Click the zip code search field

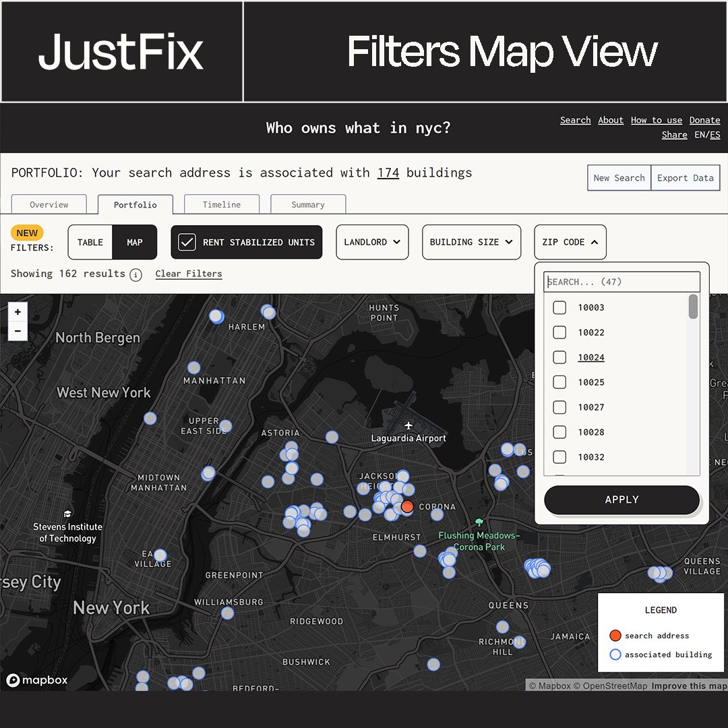(x=620, y=281)
